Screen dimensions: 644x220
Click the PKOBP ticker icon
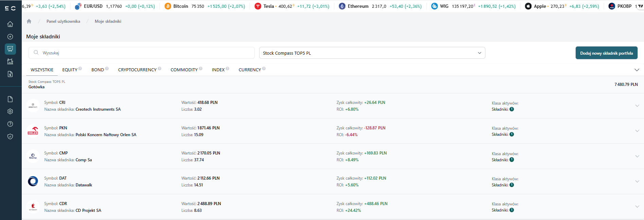pyautogui.click(x=612, y=6)
